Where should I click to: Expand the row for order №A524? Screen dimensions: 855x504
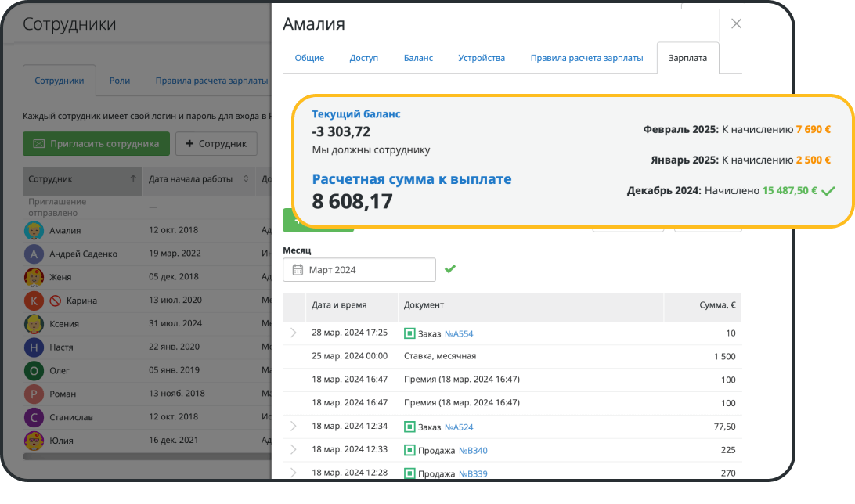click(294, 427)
